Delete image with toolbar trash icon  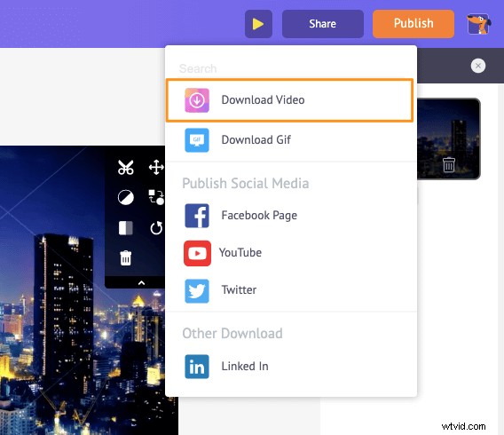pyautogui.click(x=126, y=258)
